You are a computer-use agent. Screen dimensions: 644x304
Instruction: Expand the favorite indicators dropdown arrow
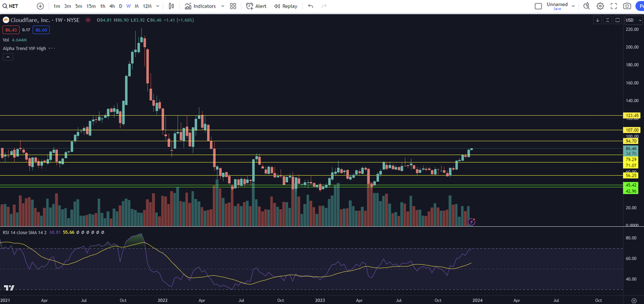click(222, 6)
